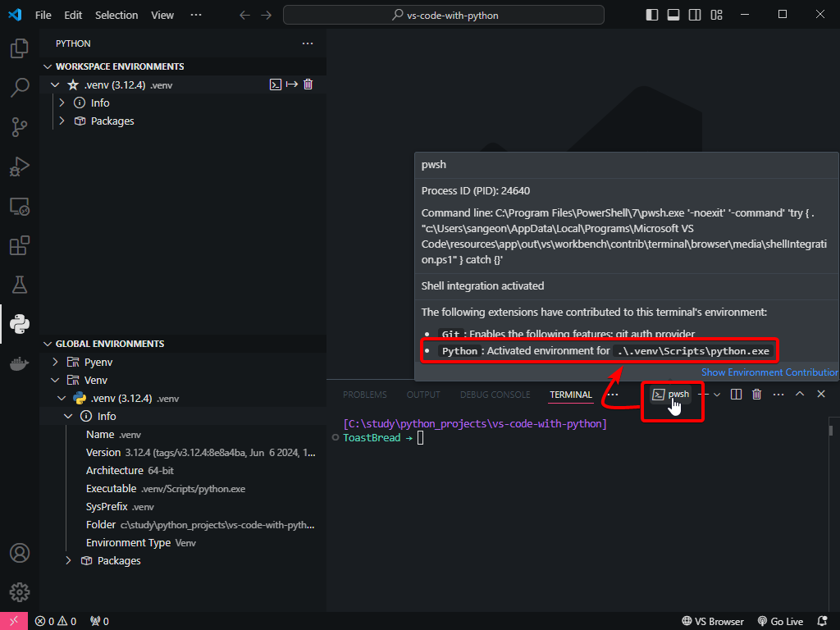Open the Accounts menu icon
Viewport: 840px width, 630px height.
(x=20, y=553)
